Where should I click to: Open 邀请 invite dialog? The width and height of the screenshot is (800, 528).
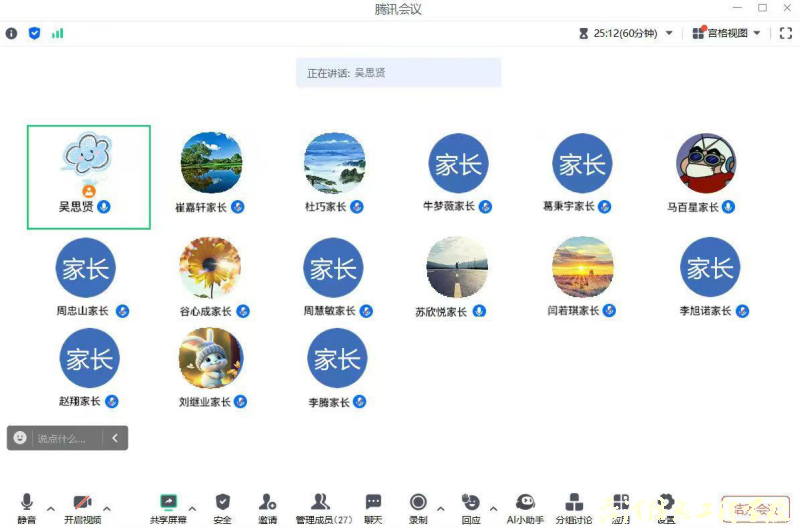[267, 508]
